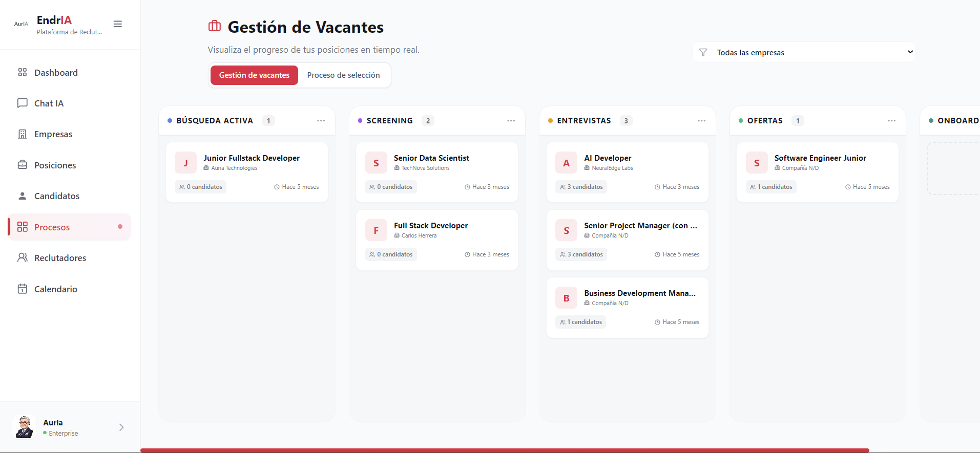Viewport: 980px width, 453px height.
Task: Toggle the sidebar hamburger menu
Action: tap(118, 24)
